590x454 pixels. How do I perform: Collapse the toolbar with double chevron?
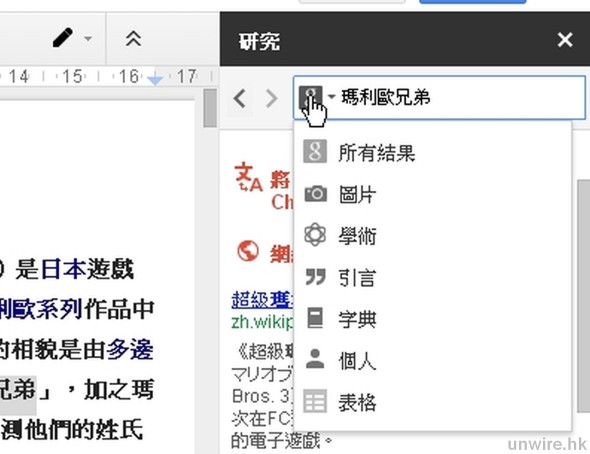pos(133,38)
